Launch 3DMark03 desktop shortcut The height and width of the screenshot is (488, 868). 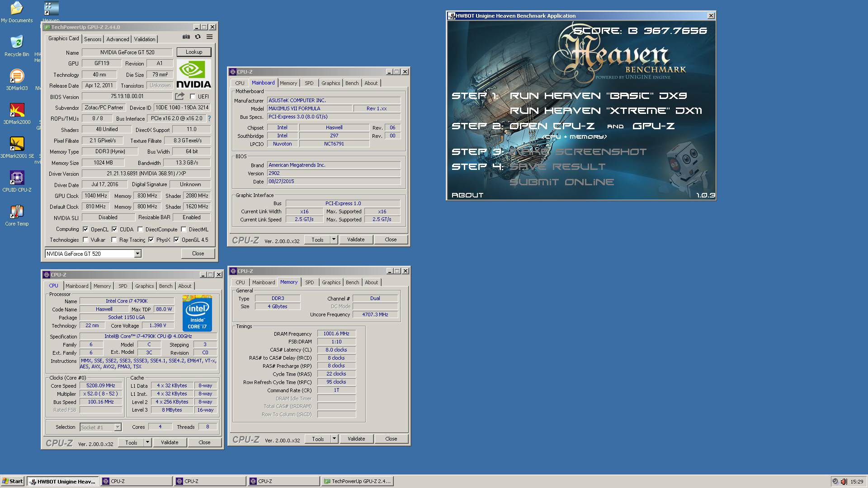click(17, 79)
